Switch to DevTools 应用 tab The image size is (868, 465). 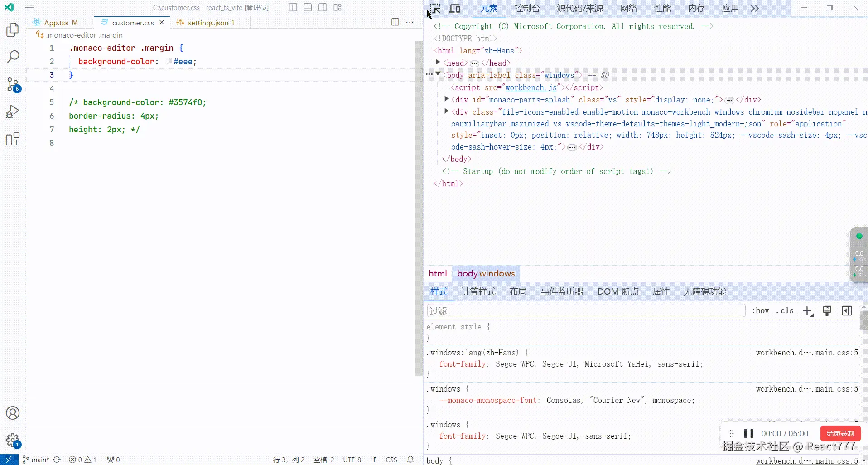coord(730,9)
